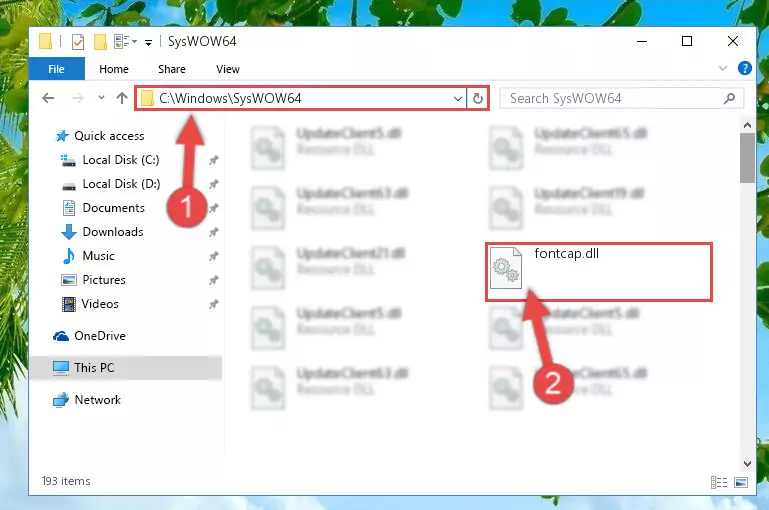
Task: Switch to Details view icon in status bar
Action: (x=719, y=483)
